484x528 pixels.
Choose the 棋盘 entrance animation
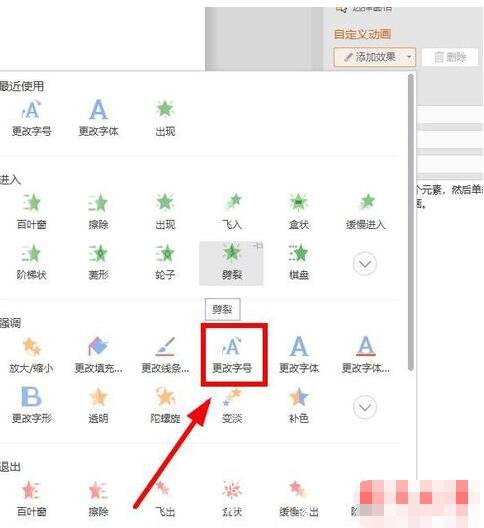coord(299,263)
